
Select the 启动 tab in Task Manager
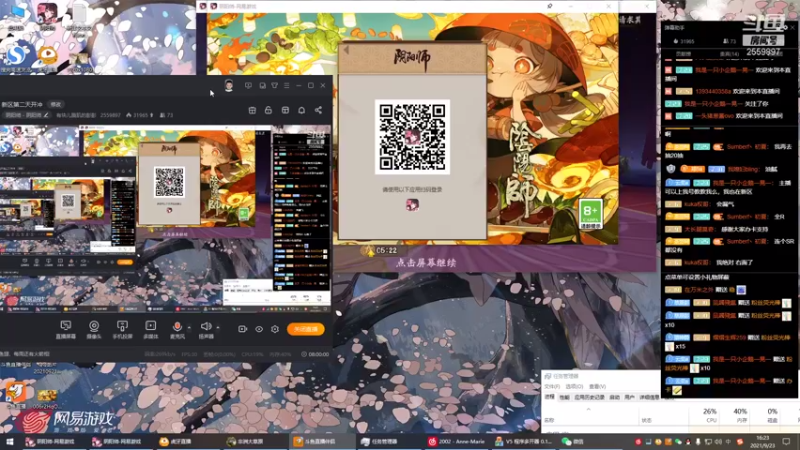tap(615, 397)
